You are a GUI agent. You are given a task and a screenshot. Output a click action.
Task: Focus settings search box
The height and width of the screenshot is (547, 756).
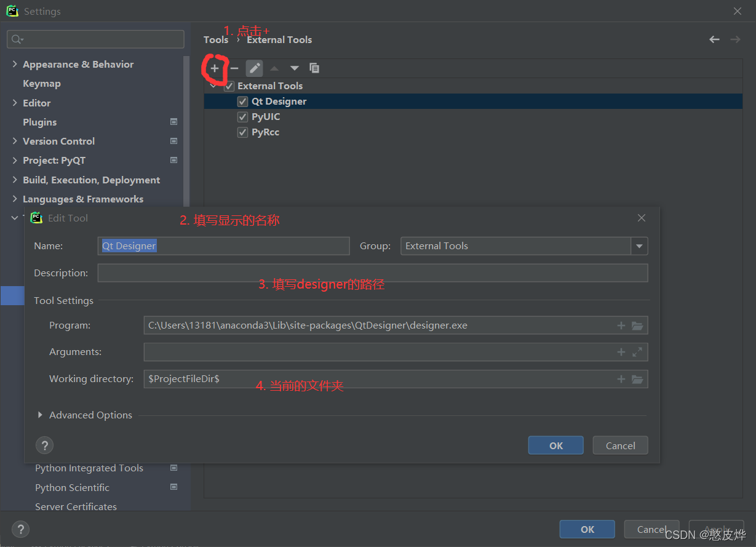click(95, 39)
